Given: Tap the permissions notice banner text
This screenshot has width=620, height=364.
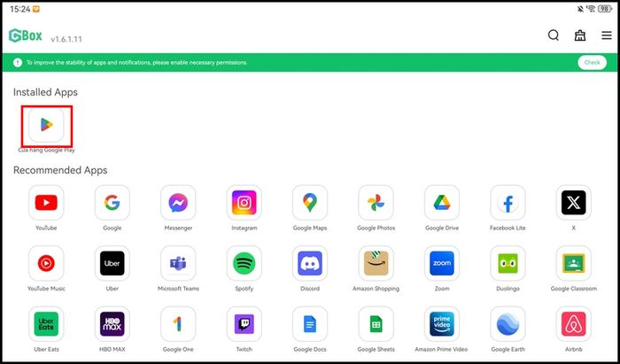Looking at the screenshot, I should pos(136,63).
